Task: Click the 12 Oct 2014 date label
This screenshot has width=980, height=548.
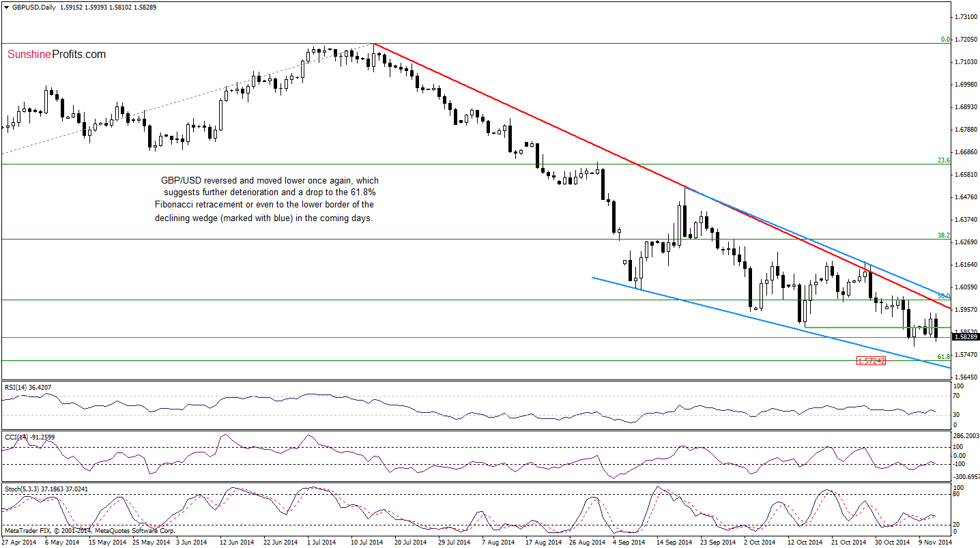Action: 804,542
